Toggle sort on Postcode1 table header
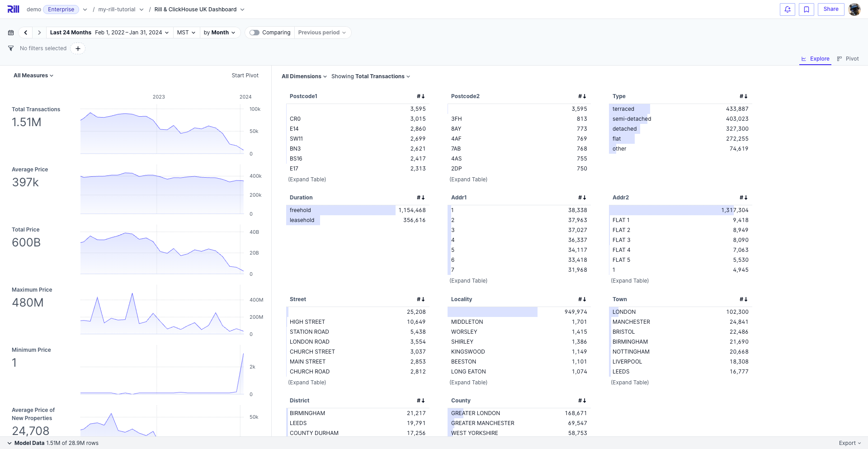 click(x=420, y=96)
